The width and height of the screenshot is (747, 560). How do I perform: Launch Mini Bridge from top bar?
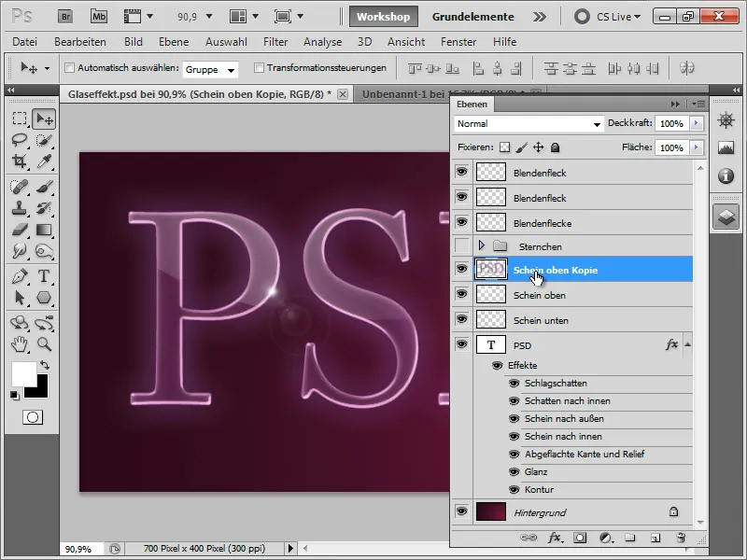tap(99, 17)
